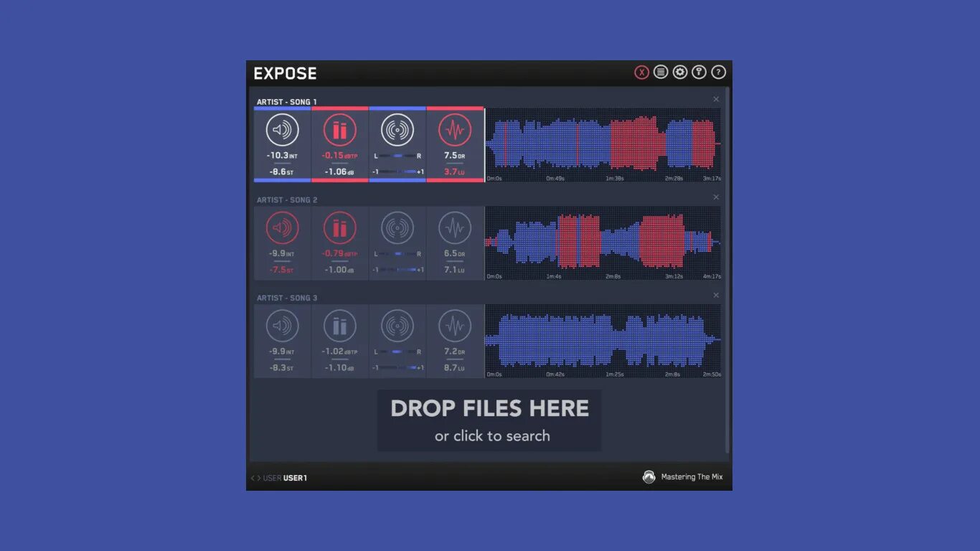The height and width of the screenshot is (551, 980).
Task: Open the list/report icon in header
Action: [661, 72]
